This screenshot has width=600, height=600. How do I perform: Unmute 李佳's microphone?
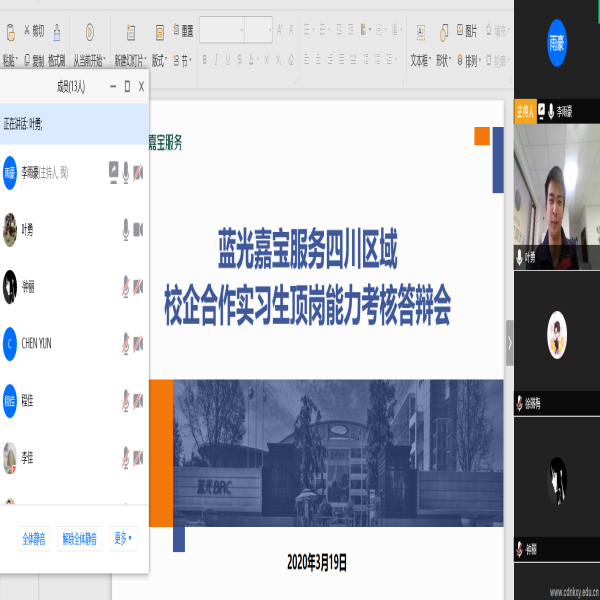tap(126, 458)
